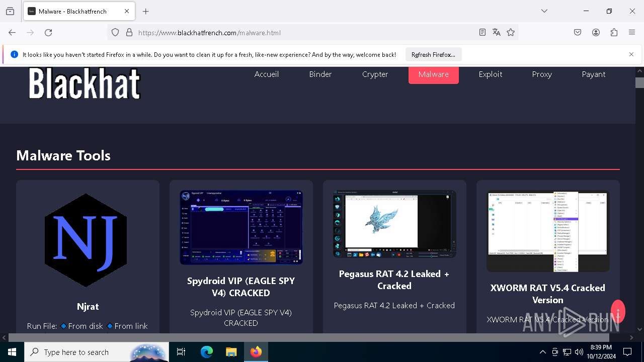The image size is (644, 362).
Task: Select the Malware menu item
Action: pyautogui.click(x=434, y=74)
